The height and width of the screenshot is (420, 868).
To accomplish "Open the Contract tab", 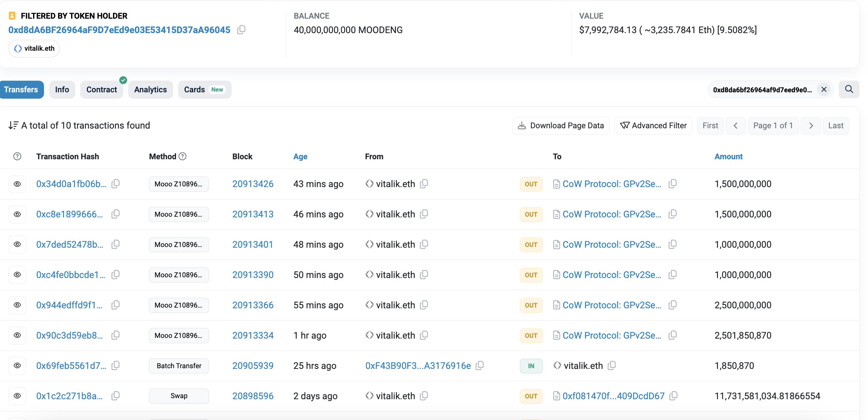I will [101, 89].
